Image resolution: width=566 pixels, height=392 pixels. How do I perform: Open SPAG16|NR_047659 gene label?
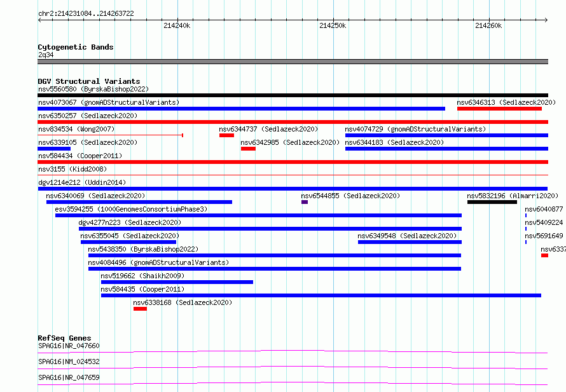[x=69, y=377]
